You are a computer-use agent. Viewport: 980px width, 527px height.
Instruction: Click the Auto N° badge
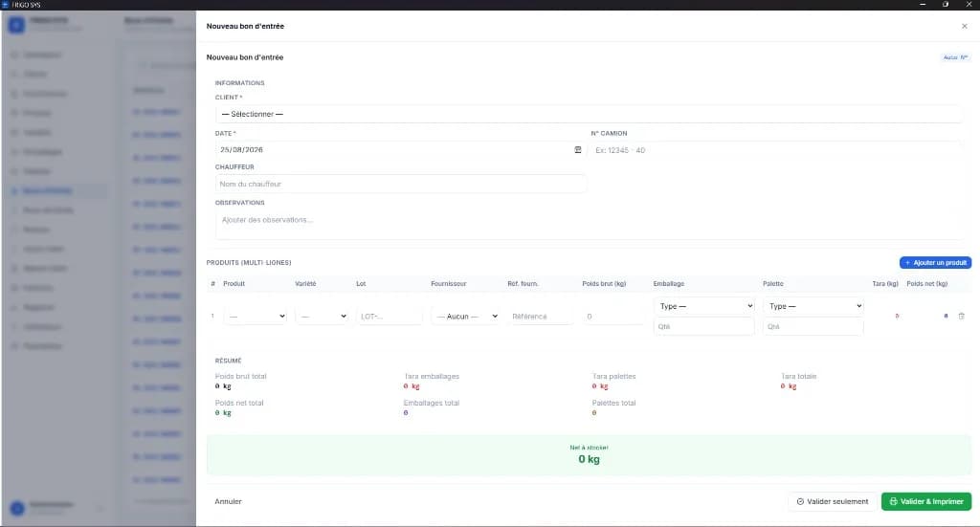coord(955,57)
